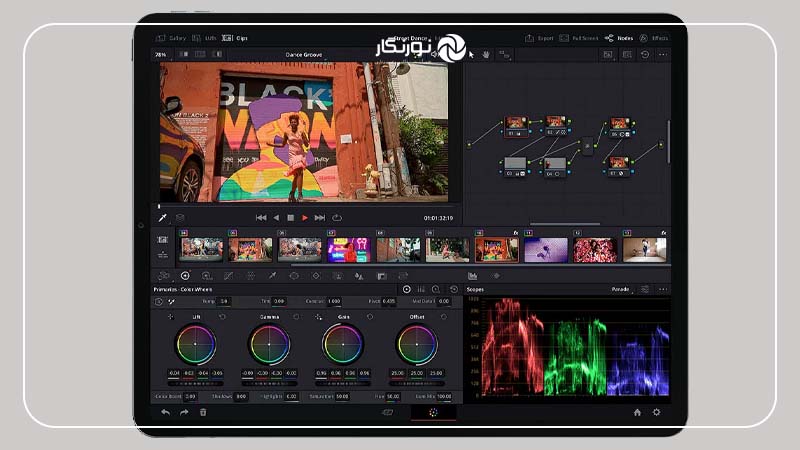This screenshot has width=800, height=450.
Task: Open the Dance Groove timeline name dropdown
Action: coord(304,55)
